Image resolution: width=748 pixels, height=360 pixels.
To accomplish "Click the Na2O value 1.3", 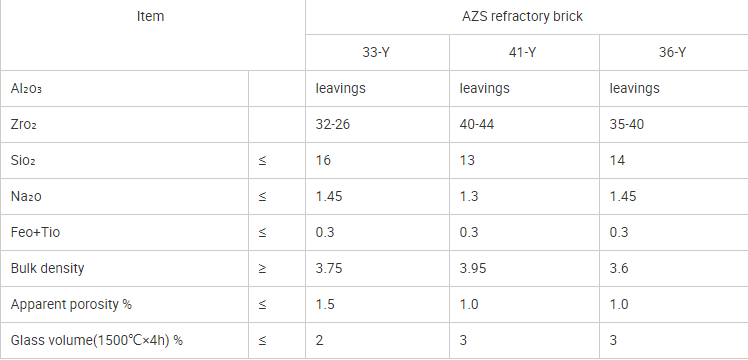I will point(468,196).
